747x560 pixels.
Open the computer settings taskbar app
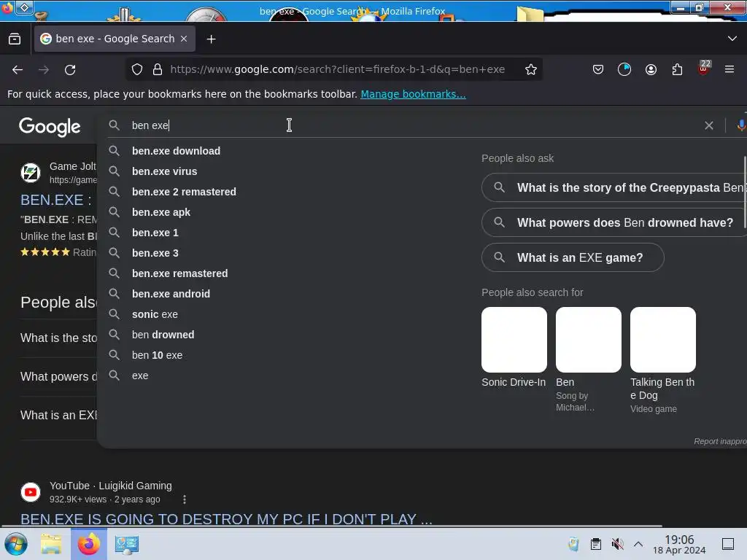(127, 544)
